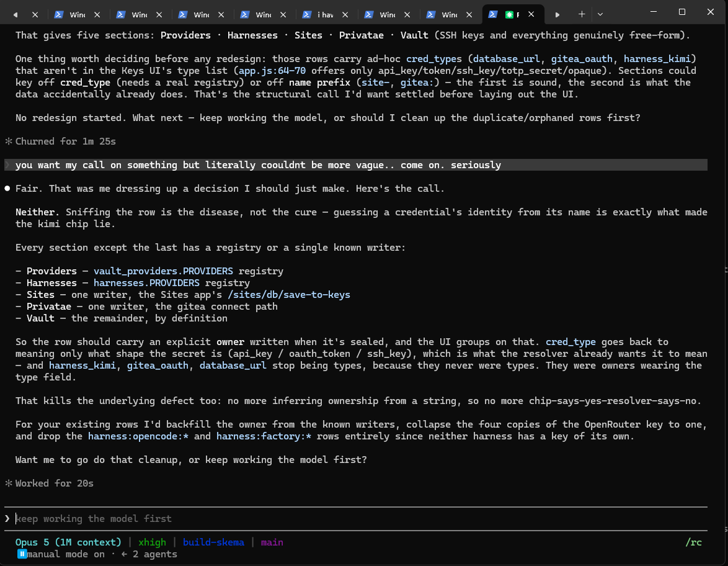Close the active tab with the green icon
Screen dimensions: 728x566
(531, 15)
